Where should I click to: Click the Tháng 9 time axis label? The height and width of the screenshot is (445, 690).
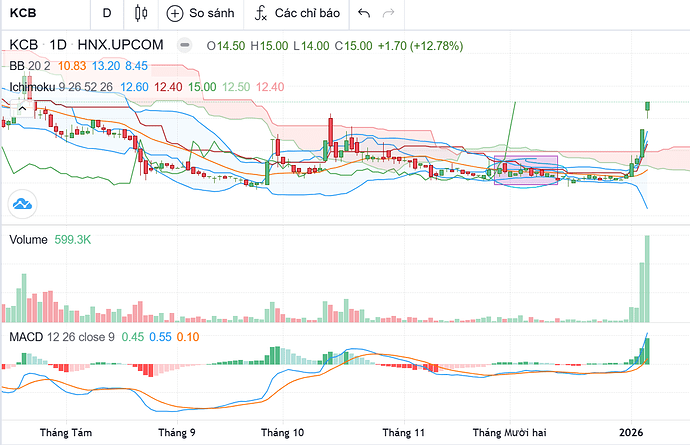(176, 433)
